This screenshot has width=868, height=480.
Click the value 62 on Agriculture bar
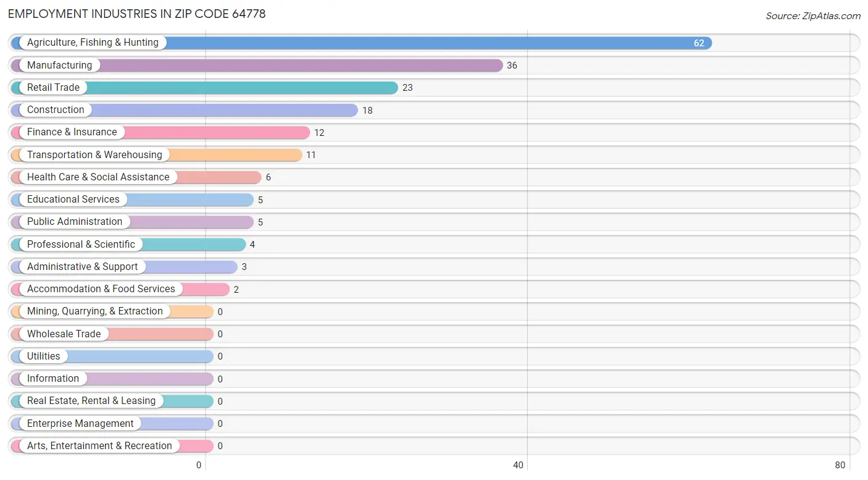tap(699, 43)
